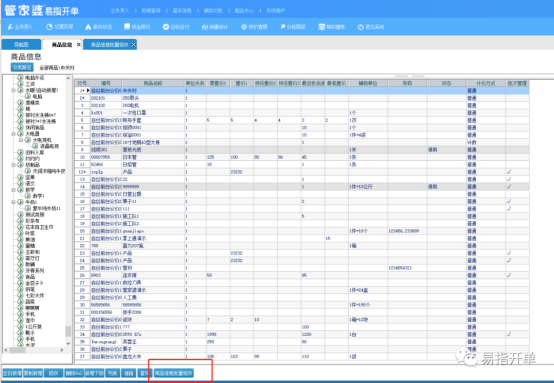The width and height of the screenshot is (554, 383).
Task: Open the 基本信息 top menu
Action: coord(182,11)
